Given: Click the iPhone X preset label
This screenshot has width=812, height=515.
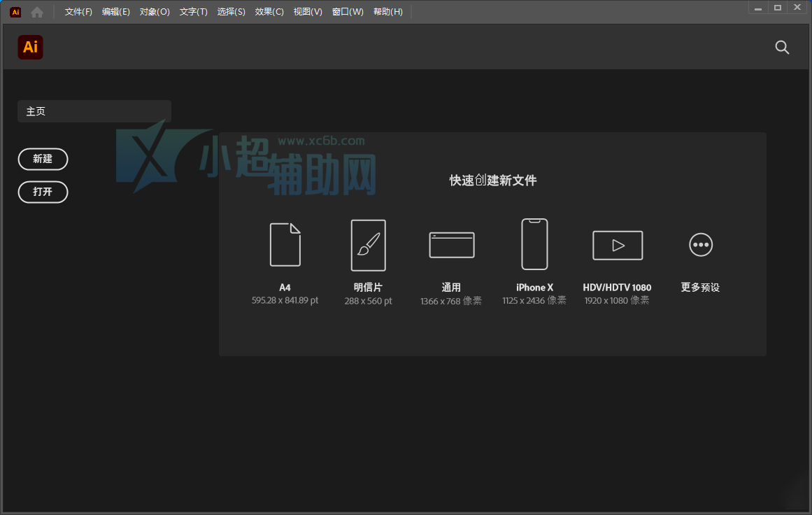Looking at the screenshot, I should (534, 288).
